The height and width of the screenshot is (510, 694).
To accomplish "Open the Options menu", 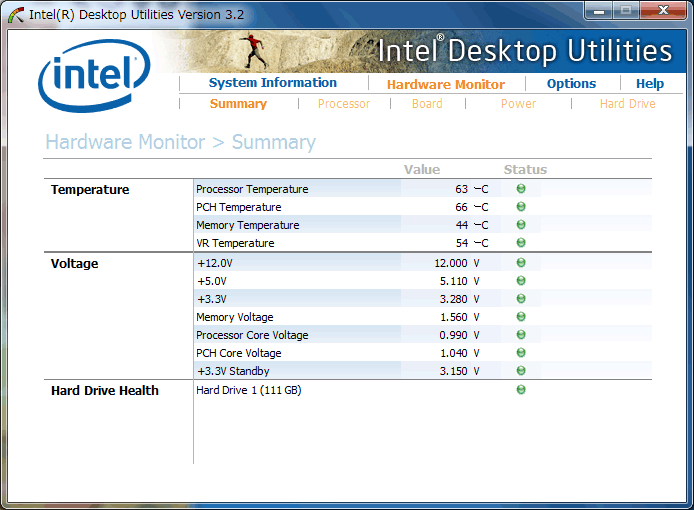I will (x=571, y=84).
